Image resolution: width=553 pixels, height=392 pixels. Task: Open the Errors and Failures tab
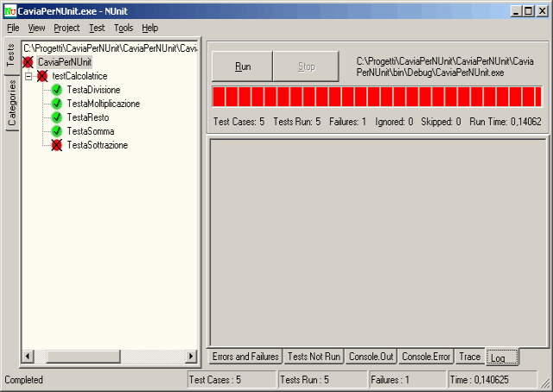pyautogui.click(x=245, y=357)
